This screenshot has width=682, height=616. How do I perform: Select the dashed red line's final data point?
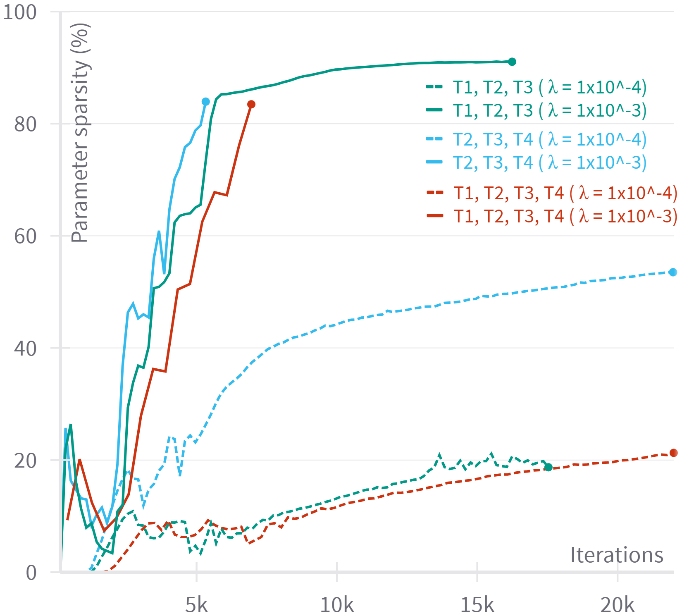pyautogui.click(x=673, y=453)
